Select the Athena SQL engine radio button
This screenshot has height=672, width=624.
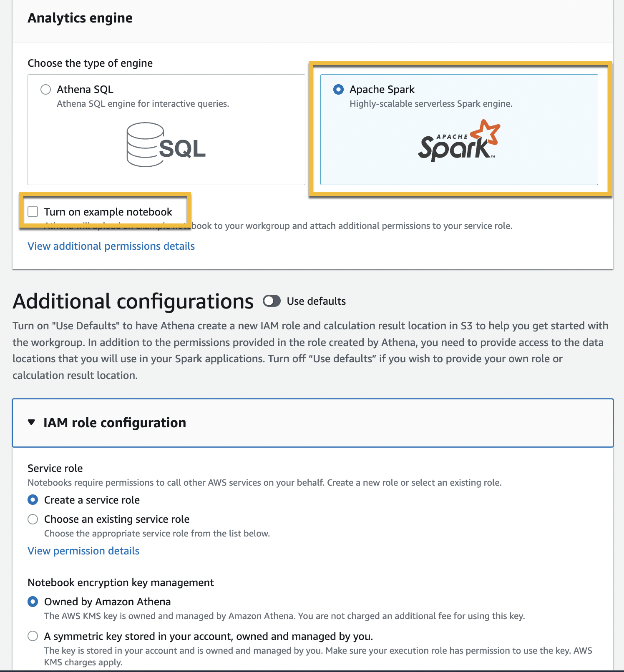[45, 90]
